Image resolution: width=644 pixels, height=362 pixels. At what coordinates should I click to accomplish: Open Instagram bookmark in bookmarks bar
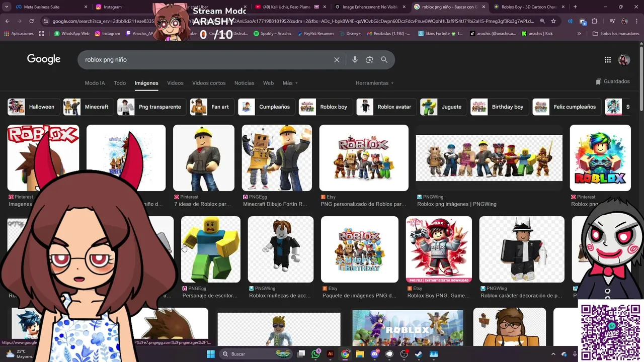click(x=107, y=34)
